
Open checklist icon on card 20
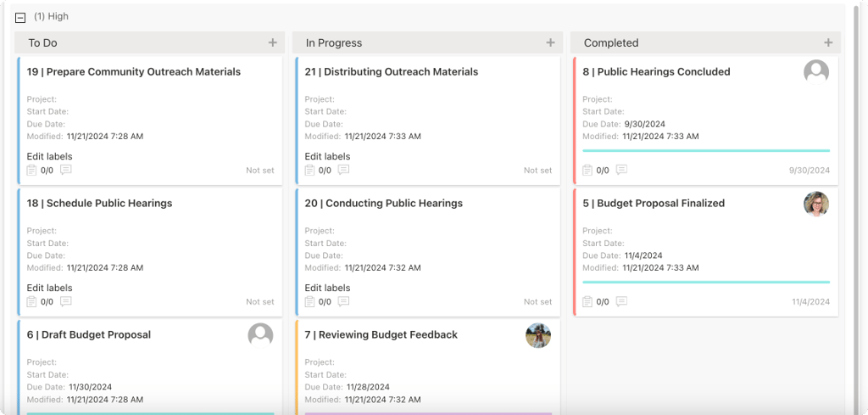point(309,301)
